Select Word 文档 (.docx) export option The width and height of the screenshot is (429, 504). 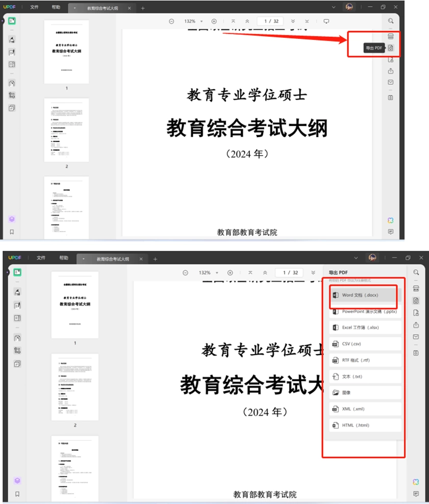click(x=363, y=295)
